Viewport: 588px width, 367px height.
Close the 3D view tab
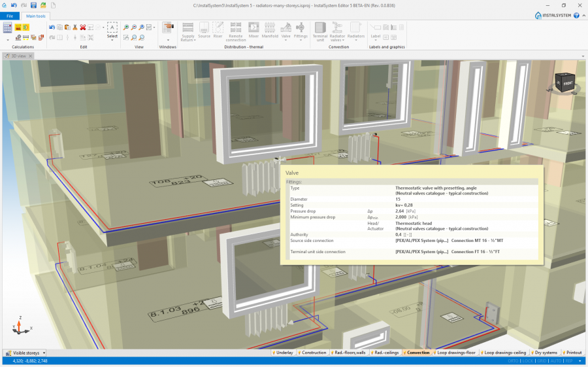tap(31, 56)
